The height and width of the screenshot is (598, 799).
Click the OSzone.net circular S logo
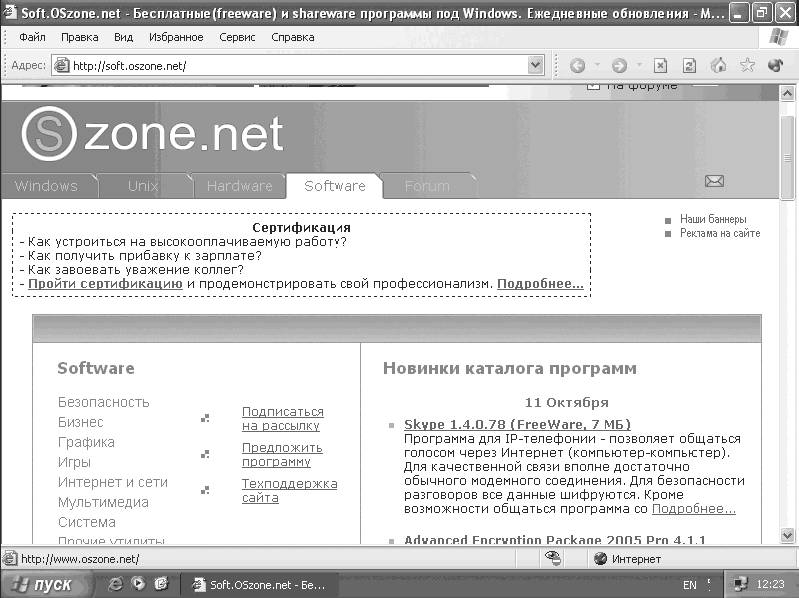[49, 133]
